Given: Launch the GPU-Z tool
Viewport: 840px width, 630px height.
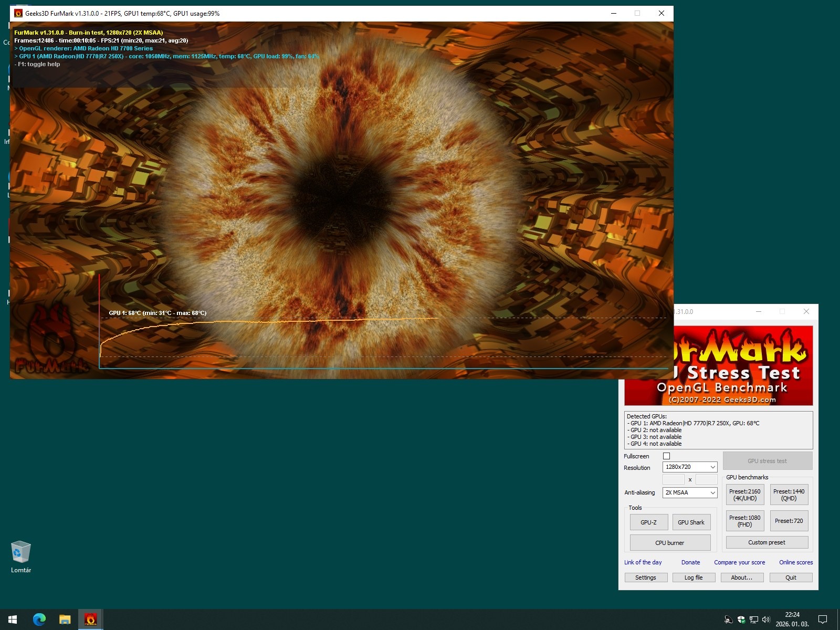Looking at the screenshot, I should coord(649,522).
